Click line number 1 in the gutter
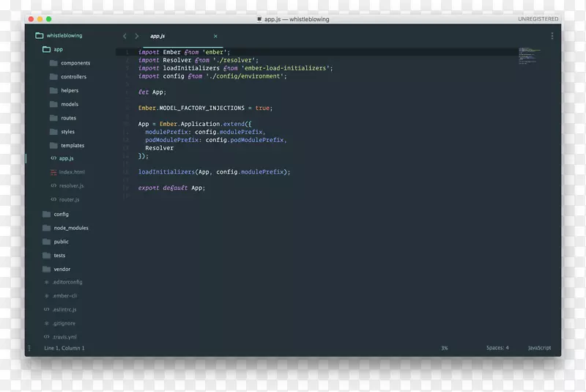Viewport: 586px width, 392px height. 127,52
